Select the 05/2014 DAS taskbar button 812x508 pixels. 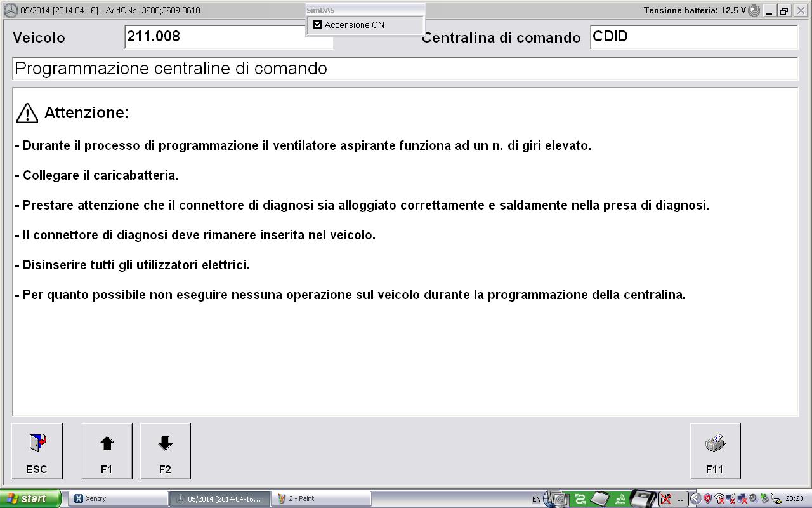pos(219,498)
